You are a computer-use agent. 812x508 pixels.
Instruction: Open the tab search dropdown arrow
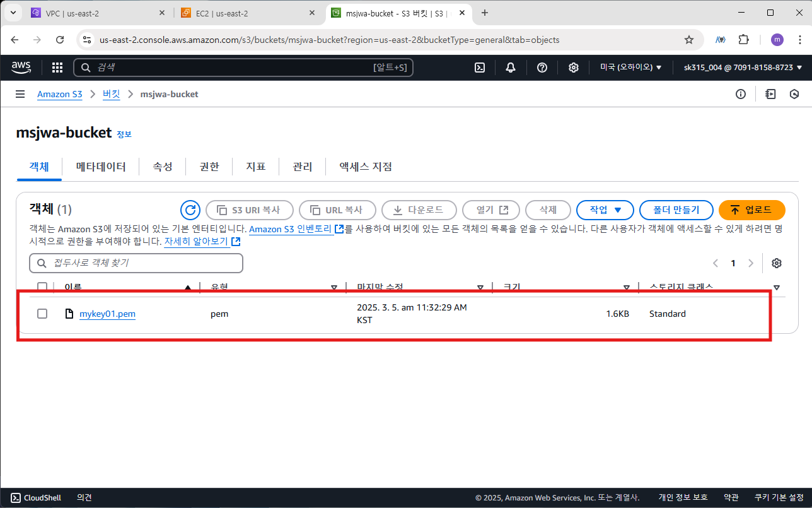point(13,13)
